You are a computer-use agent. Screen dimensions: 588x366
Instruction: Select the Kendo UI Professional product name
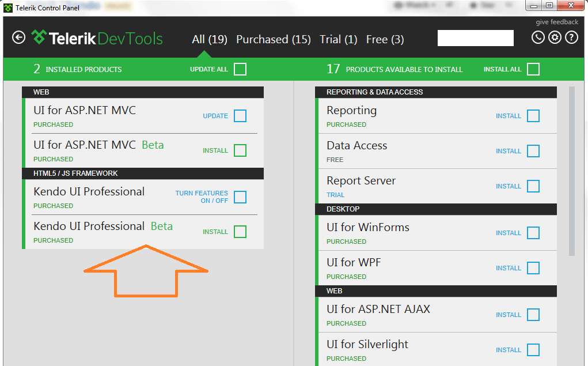[x=89, y=191]
